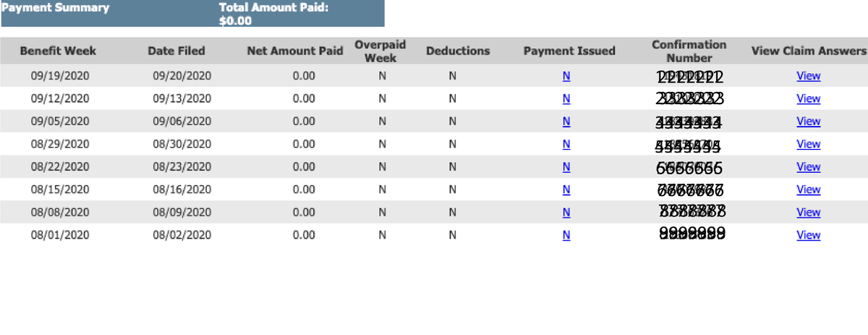Screen dimensions: 868x335
Task: Click net amount 0.00 in 09/19/2020 row
Action: (x=304, y=76)
